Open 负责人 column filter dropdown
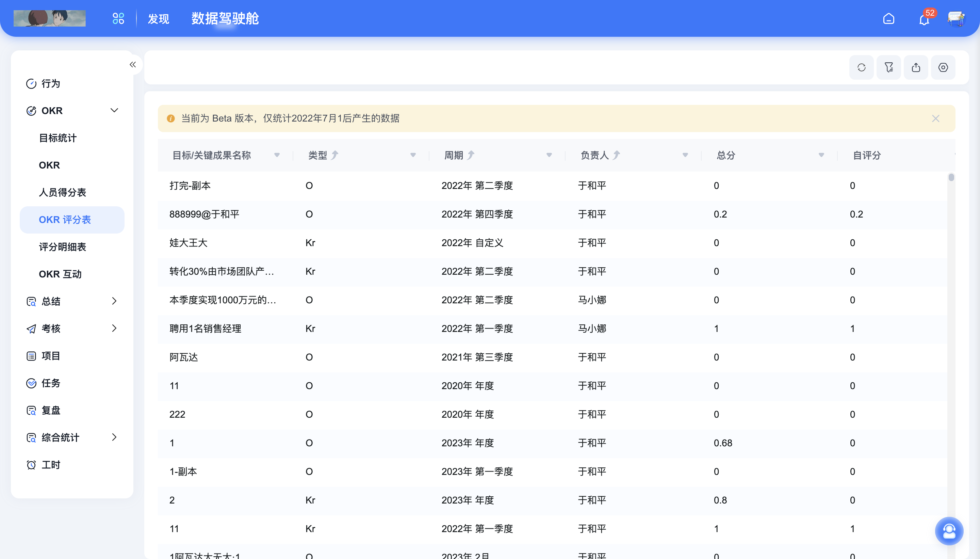The width and height of the screenshot is (980, 559). click(x=685, y=155)
